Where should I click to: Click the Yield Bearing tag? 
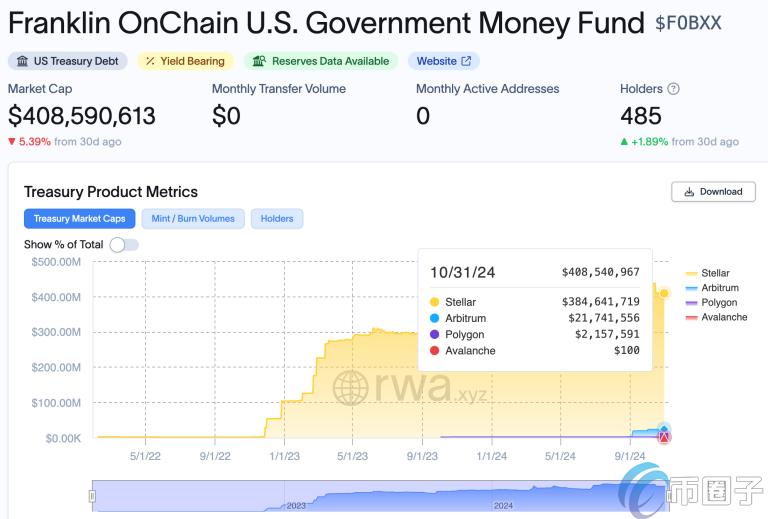[x=185, y=61]
